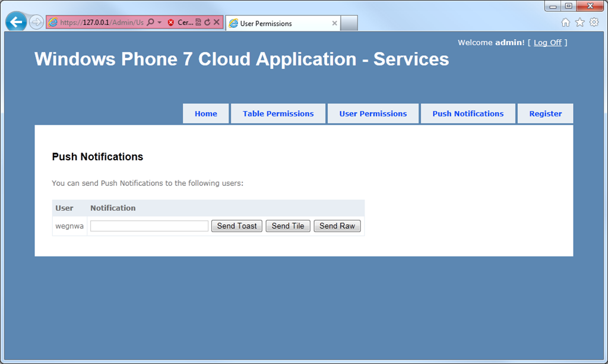This screenshot has width=608, height=364.
Task: Click the Send Raw button
Action: 337,226
